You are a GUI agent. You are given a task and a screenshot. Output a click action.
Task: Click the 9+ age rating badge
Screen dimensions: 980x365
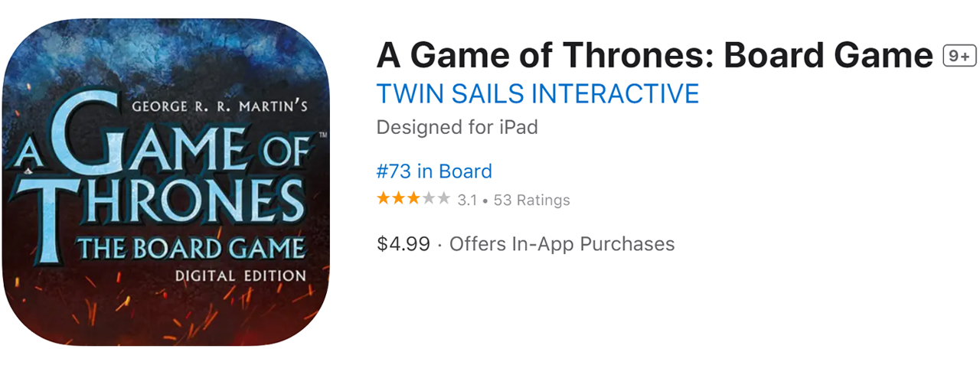tap(958, 56)
